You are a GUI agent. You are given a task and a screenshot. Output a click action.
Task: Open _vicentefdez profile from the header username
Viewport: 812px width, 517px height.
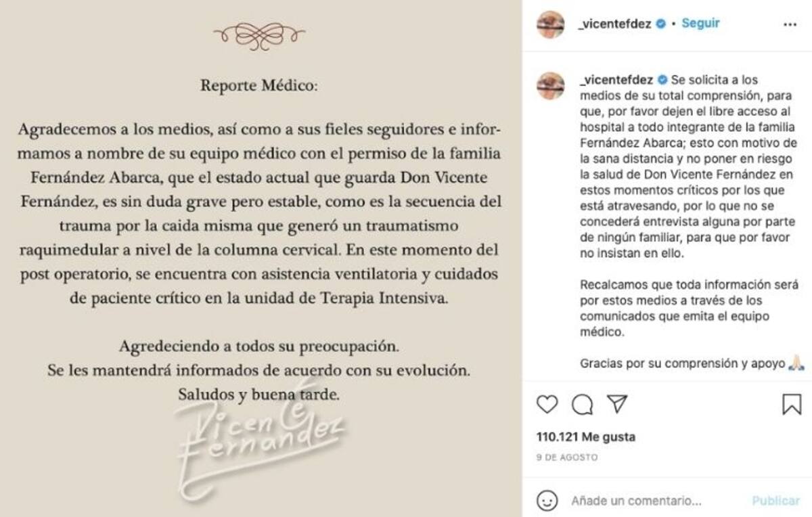pos(615,24)
